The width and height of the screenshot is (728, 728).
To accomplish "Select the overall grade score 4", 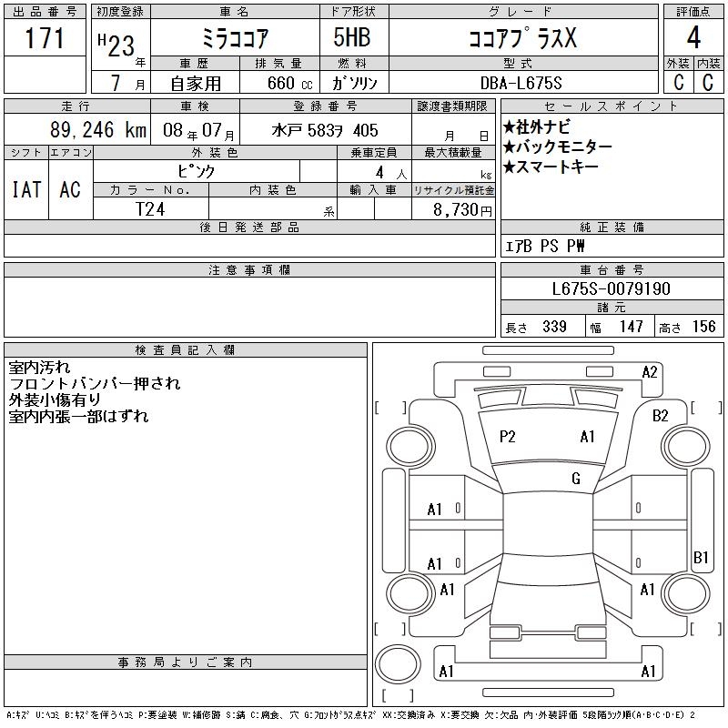I will pyautogui.click(x=693, y=37).
